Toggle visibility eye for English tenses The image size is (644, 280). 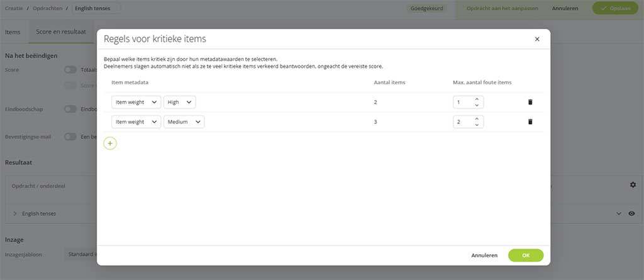pyautogui.click(x=631, y=213)
